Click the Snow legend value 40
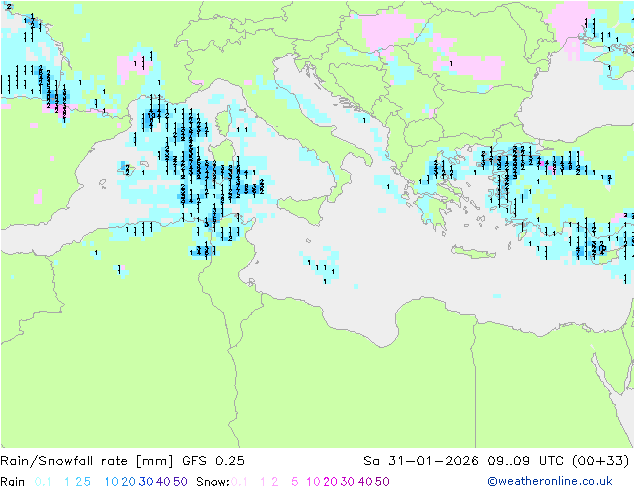Viewport: 634px width, 490px height. coord(365,482)
